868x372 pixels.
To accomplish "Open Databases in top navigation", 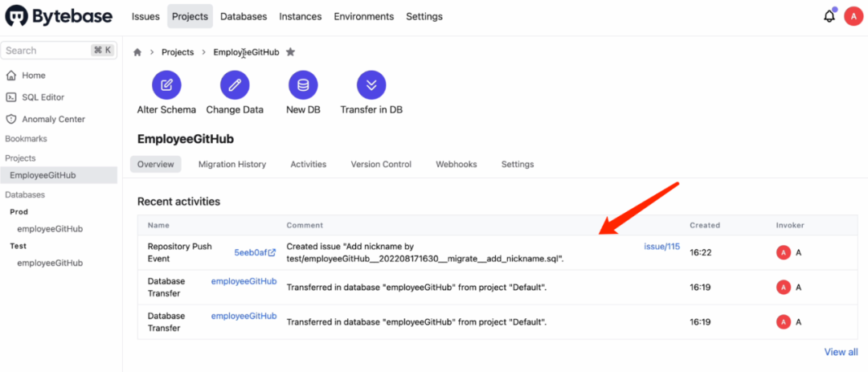I will (244, 16).
